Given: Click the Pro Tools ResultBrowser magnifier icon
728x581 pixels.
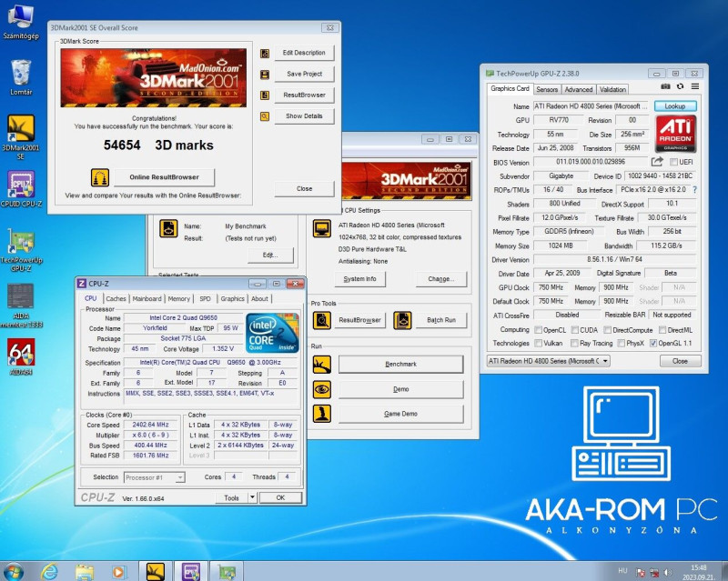Looking at the screenshot, I should [322, 320].
